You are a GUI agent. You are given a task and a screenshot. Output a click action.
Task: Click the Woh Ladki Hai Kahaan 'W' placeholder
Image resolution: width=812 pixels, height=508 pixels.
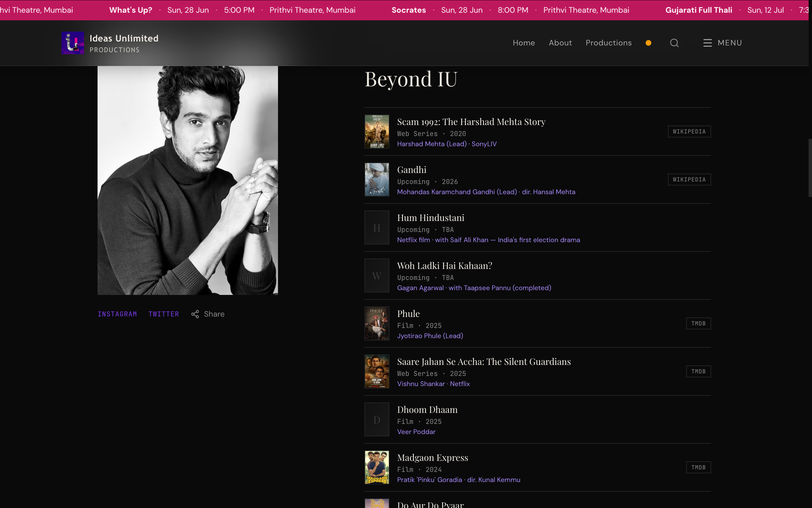(377, 275)
